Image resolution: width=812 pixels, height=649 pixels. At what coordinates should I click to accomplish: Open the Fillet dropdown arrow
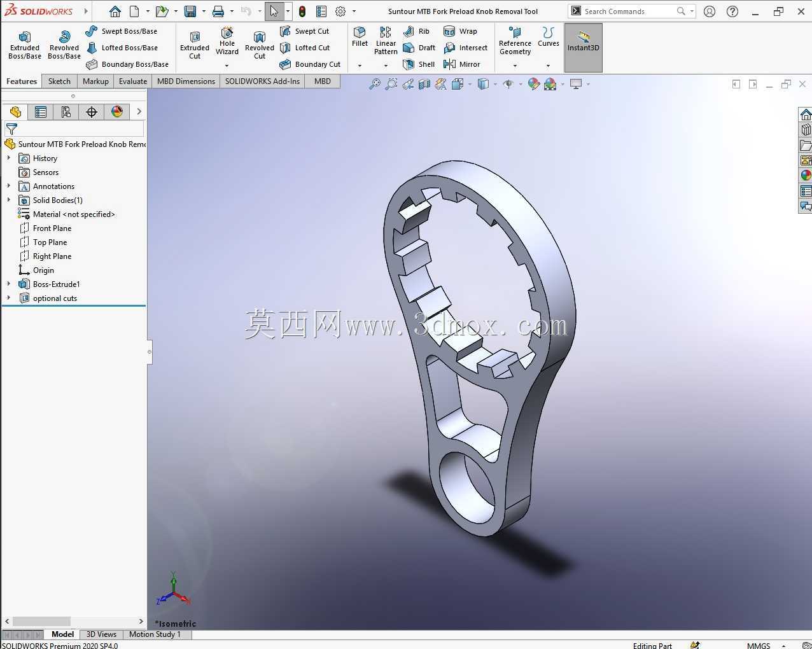360,66
